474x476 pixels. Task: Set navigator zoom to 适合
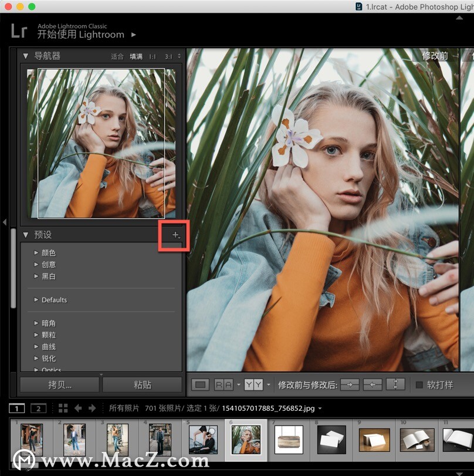coord(117,56)
